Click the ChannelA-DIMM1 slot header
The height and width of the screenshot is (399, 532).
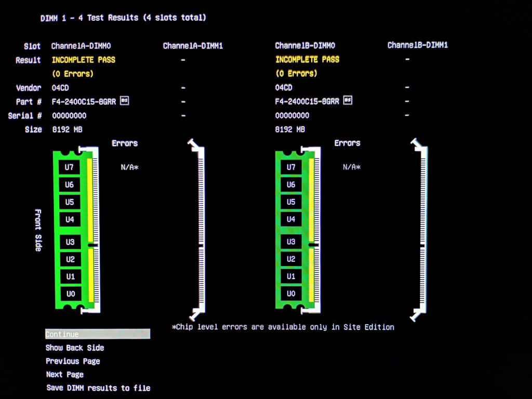click(x=193, y=46)
